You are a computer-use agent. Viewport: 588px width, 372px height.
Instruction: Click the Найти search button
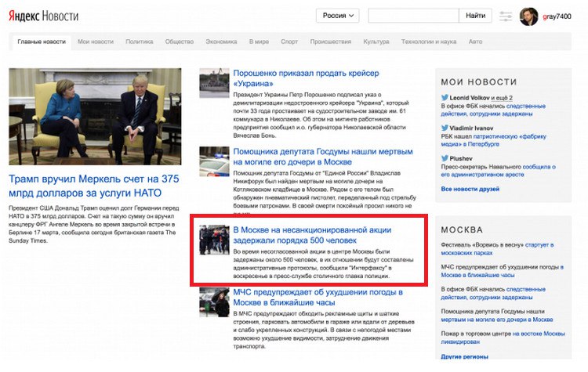coord(476,16)
